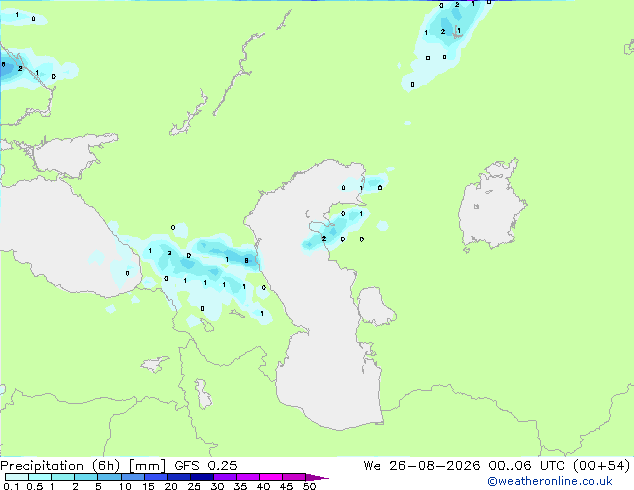Viewport: 634px width, 490px height.
Task: Click the GFS 0.25 model label
Action: coord(206,466)
